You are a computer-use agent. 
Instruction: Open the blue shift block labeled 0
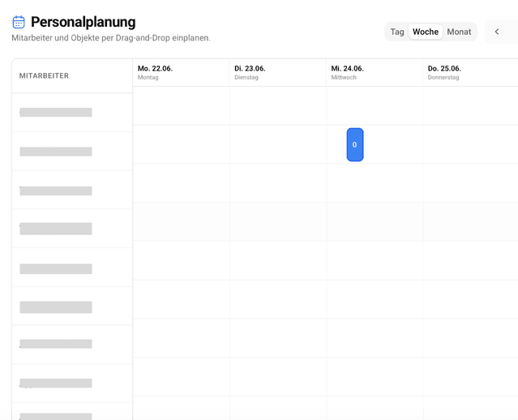[355, 145]
